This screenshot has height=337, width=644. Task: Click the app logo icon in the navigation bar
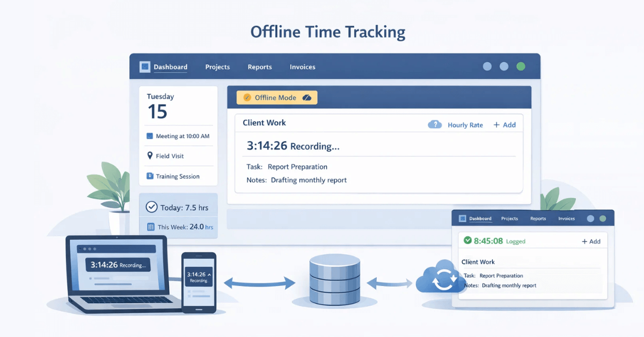(144, 67)
